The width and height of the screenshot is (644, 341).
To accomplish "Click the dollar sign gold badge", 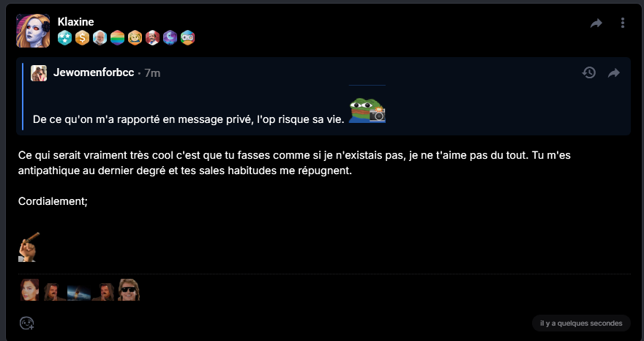I will point(82,38).
